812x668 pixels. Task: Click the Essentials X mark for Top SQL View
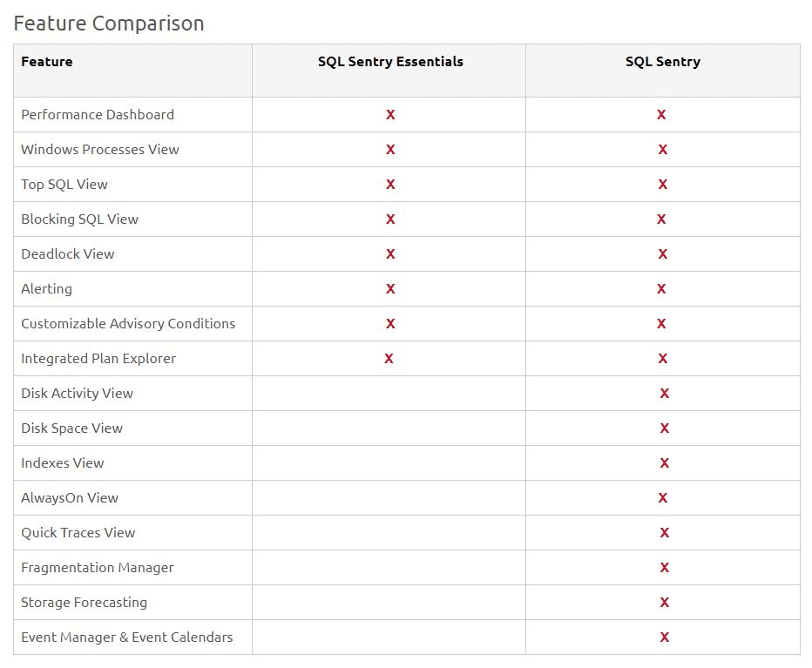click(x=390, y=185)
